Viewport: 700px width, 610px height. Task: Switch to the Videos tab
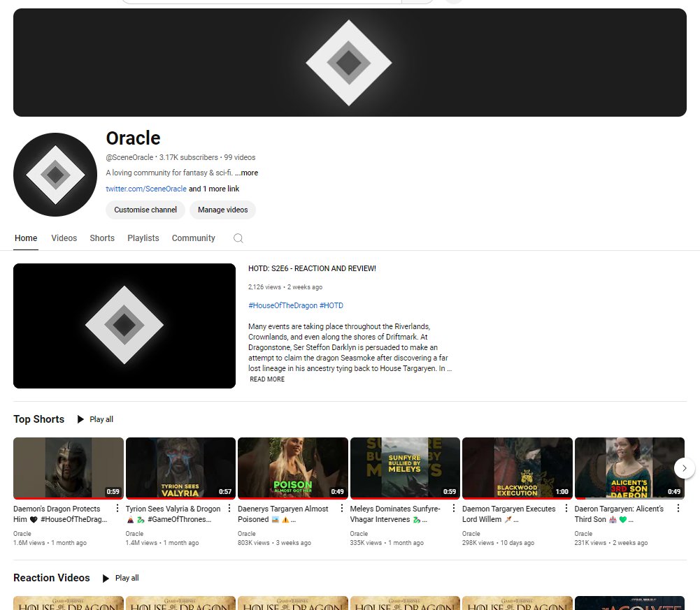coord(64,238)
